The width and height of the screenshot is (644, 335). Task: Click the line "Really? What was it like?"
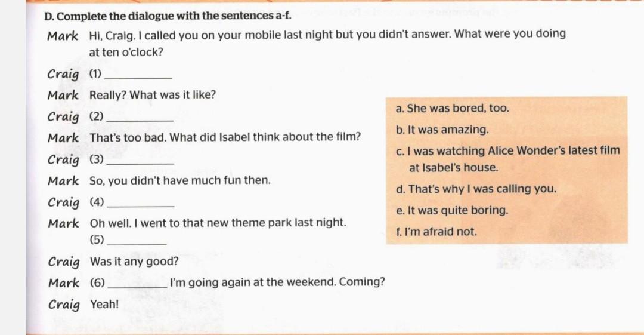pyautogui.click(x=153, y=95)
